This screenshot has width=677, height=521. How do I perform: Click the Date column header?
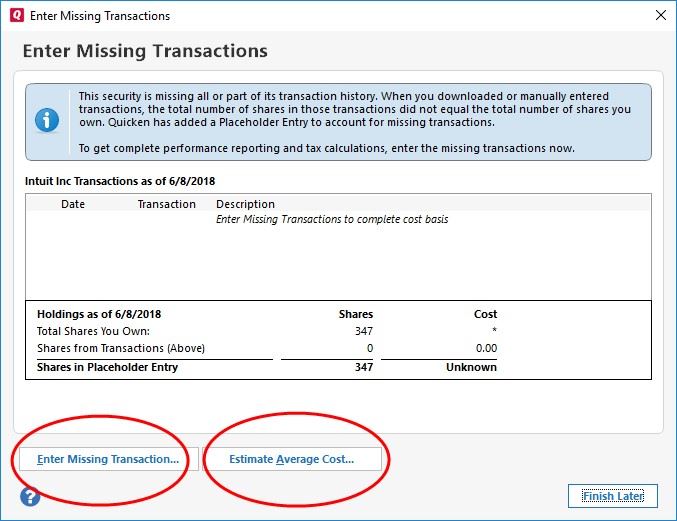point(73,204)
